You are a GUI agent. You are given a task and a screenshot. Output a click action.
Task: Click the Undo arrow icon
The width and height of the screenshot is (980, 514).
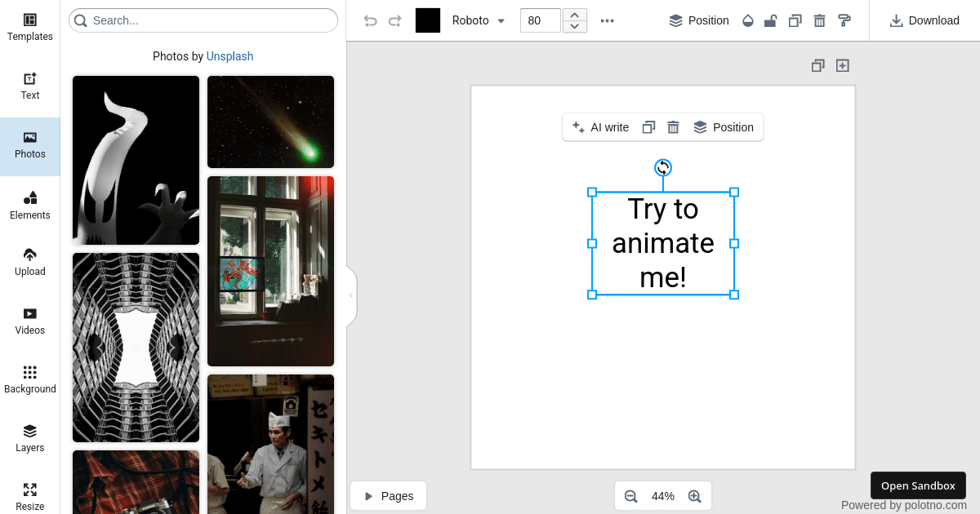coord(371,20)
